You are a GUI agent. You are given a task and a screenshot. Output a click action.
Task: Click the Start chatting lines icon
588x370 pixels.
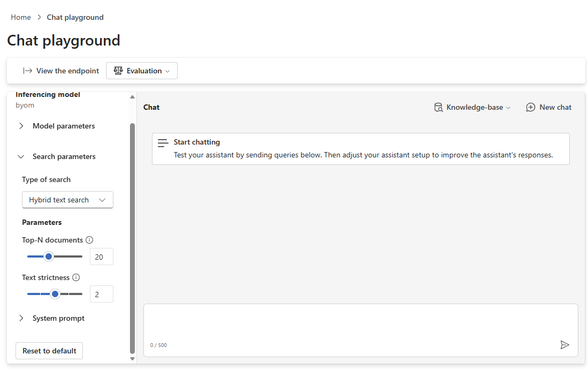163,143
